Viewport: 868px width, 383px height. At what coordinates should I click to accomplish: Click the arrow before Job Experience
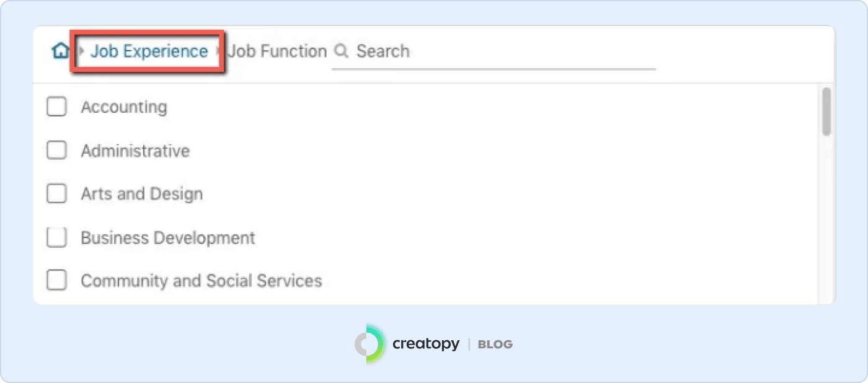point(82,51)
